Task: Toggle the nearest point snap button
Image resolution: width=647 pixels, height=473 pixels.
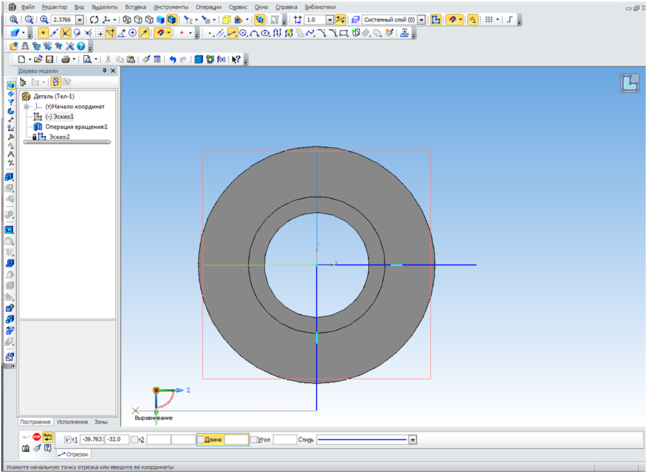Action: click(x=43, y=33)
